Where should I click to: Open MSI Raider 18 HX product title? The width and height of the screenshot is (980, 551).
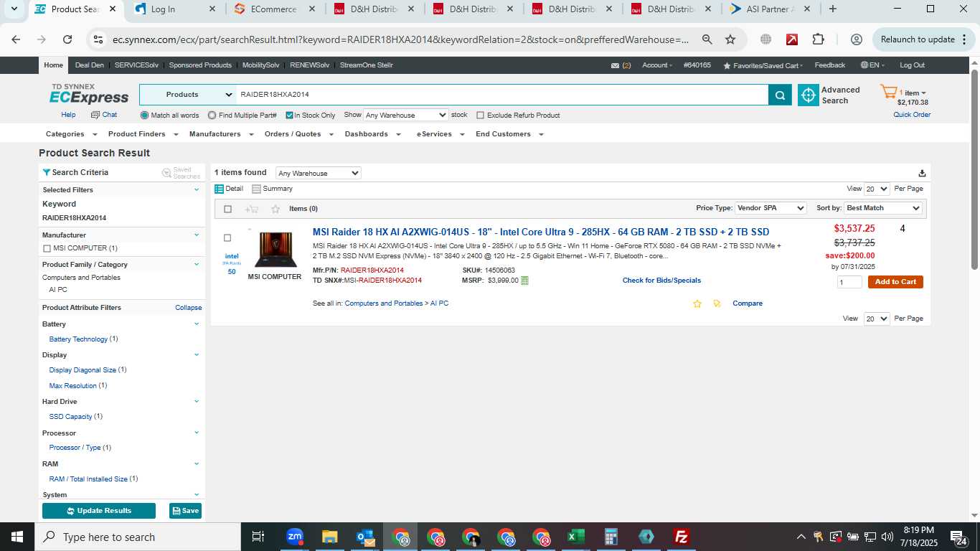pos(541,232)
